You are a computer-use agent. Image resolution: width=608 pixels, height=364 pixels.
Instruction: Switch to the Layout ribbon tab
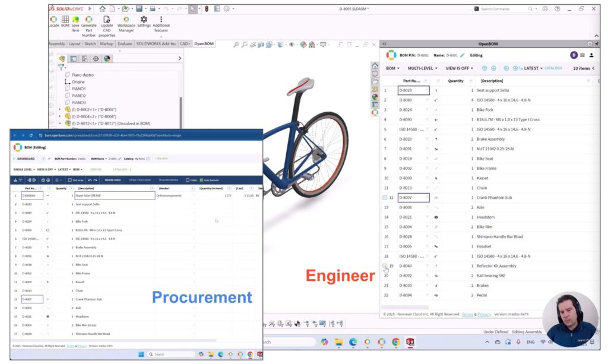click(x=74, y=44)
